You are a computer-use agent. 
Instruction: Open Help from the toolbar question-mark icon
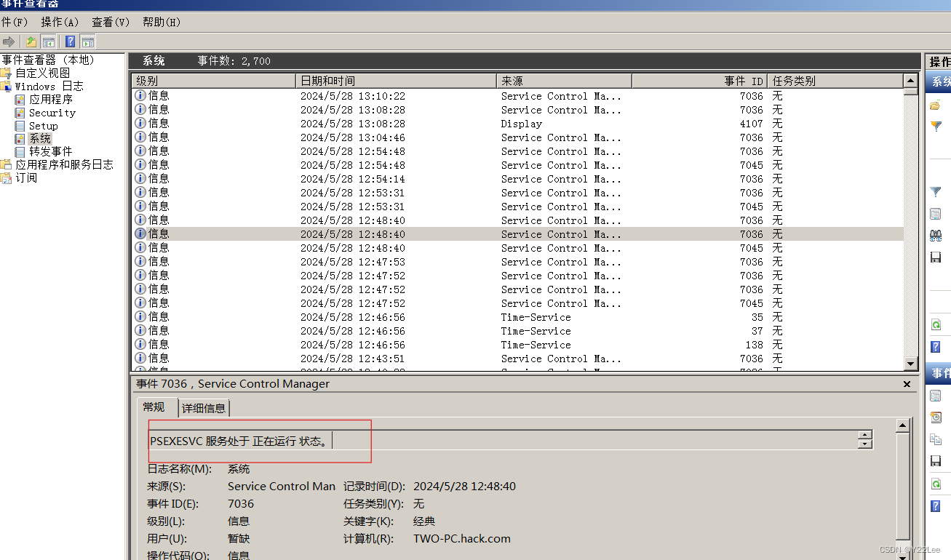pos(71,41)
